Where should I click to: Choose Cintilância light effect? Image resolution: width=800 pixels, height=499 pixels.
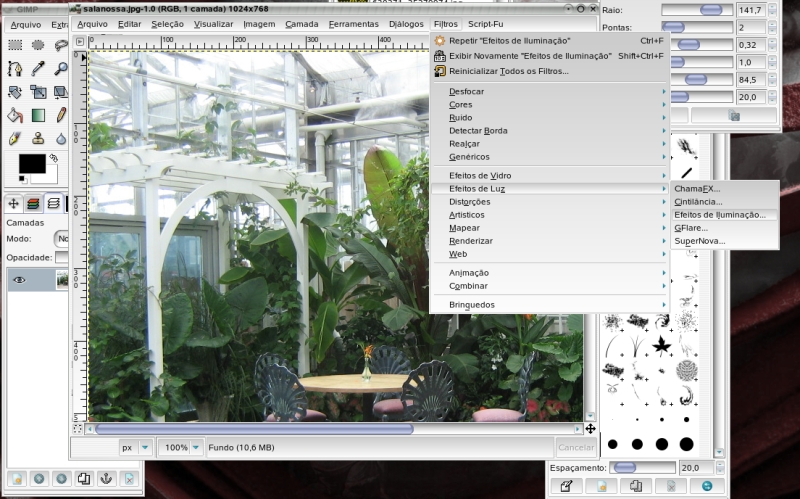pyautogui.click(x=724, y=202)
